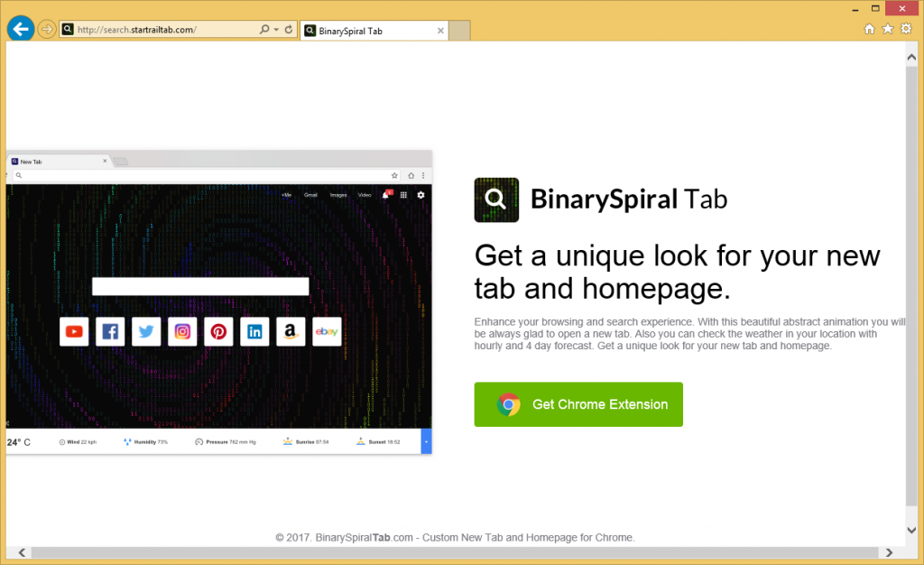This screenshot has width=924, height=565.
Task: Go back with the browser back arrow
Action: 21,29
